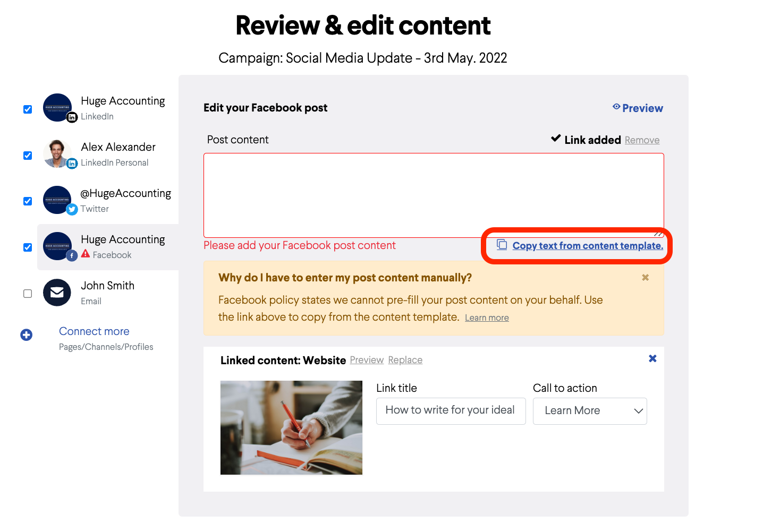Click the Huge Accounting Facebook avatar

[57, 246]
